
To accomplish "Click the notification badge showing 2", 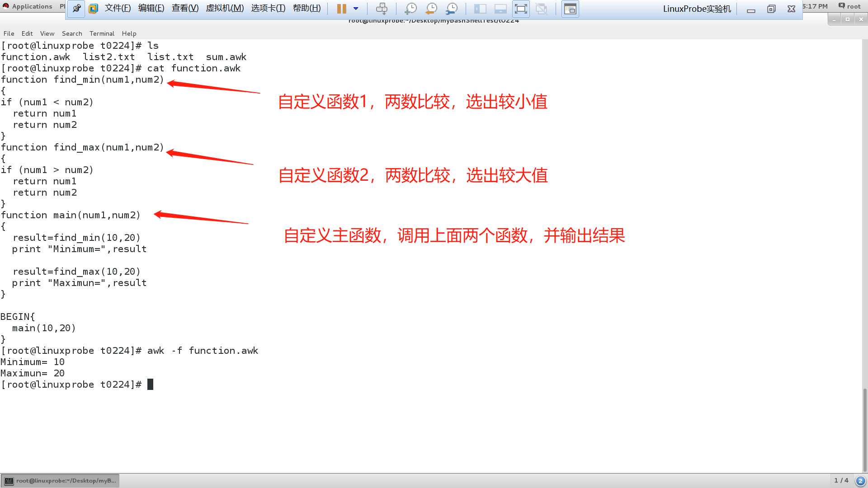I will [860, 481].
